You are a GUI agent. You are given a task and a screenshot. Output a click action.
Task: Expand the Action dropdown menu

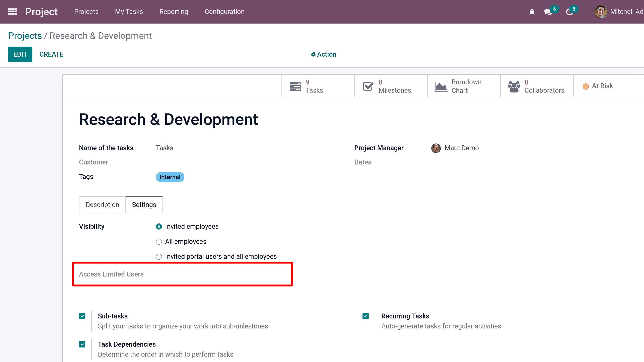(323, 54)
